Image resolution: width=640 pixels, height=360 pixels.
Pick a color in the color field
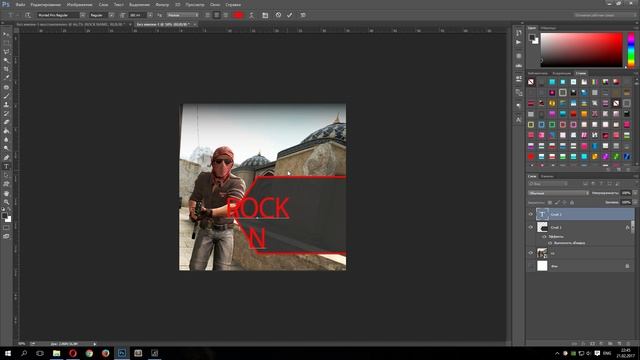pyautogui.click(x=582, y=50)
